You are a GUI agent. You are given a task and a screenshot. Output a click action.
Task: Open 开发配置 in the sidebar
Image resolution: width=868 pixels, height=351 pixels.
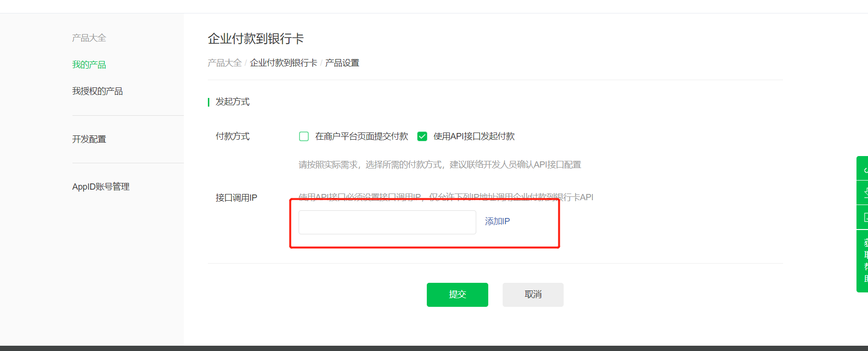pyautogui.click(x=89, y=139)
